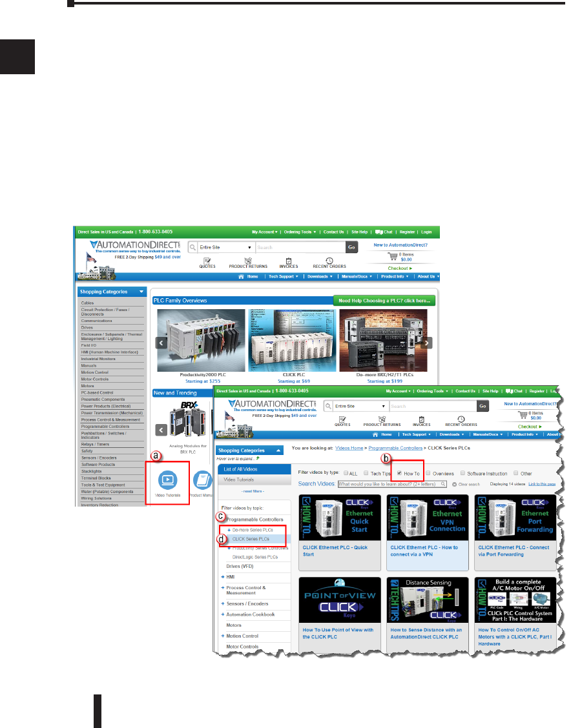Viewport: 571px width, 728px height.
Task: Open Downloads menu on homepage nav
Action: [320, 276]
